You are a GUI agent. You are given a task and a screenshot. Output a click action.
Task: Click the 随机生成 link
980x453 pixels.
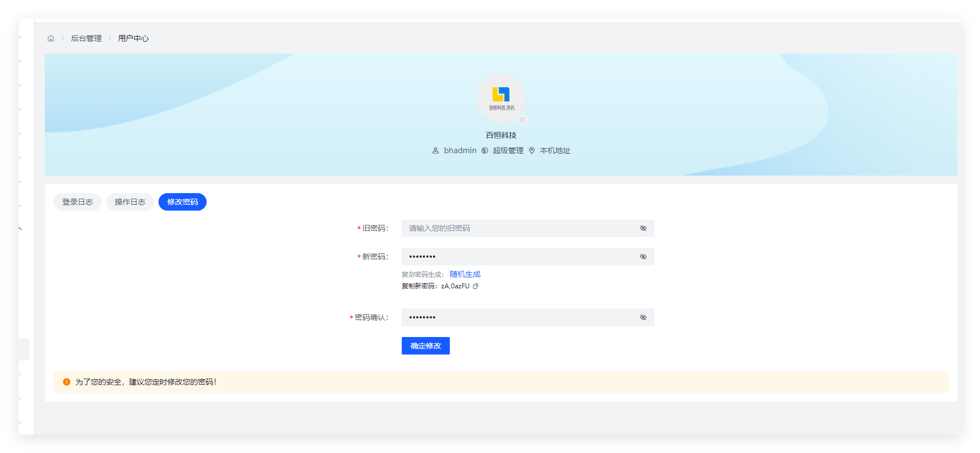click(465, 274)
